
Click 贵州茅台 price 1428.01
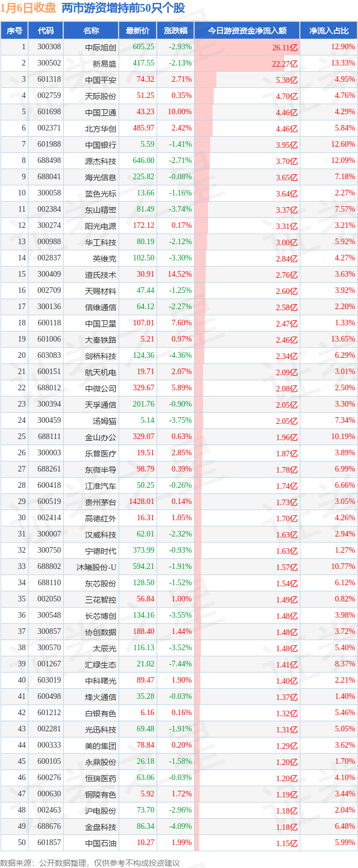142,502
